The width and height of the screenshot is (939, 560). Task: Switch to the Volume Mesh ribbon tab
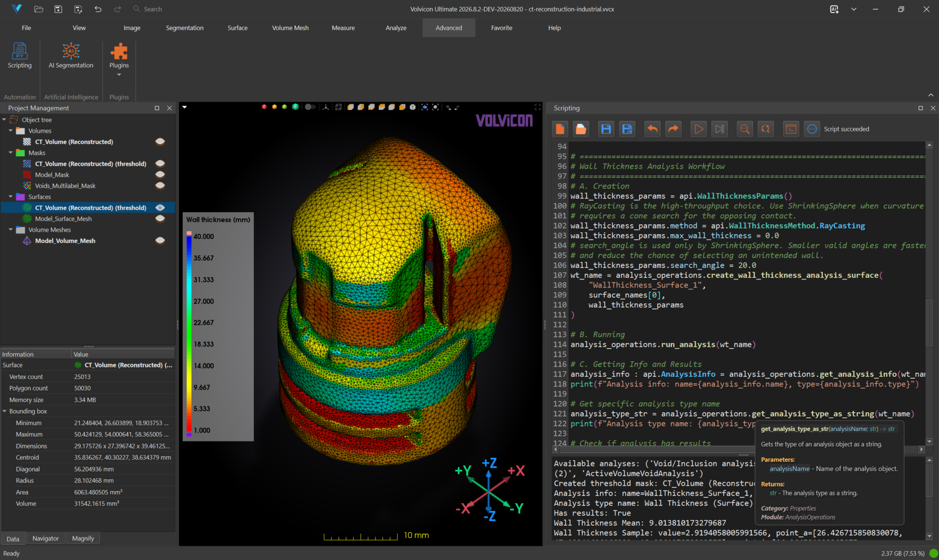pyautogui.click(x=291, y=28)
